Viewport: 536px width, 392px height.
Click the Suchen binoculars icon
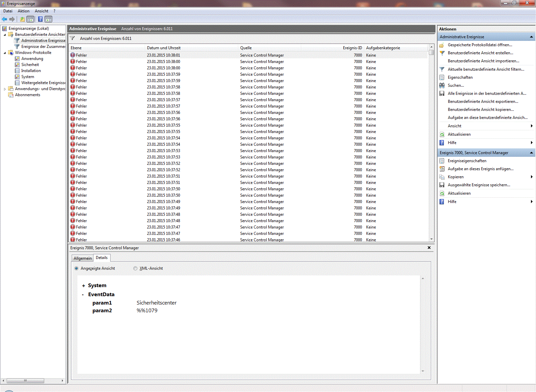point(442,85)
